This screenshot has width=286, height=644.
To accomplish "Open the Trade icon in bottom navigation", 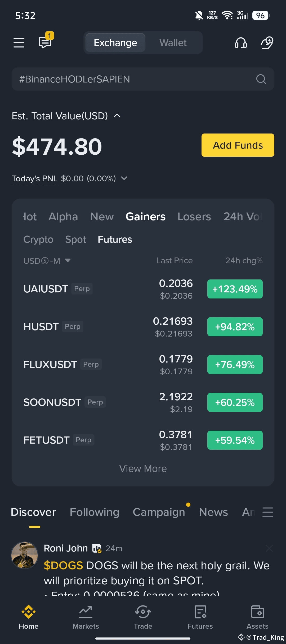I will click(x=143, y=612).
